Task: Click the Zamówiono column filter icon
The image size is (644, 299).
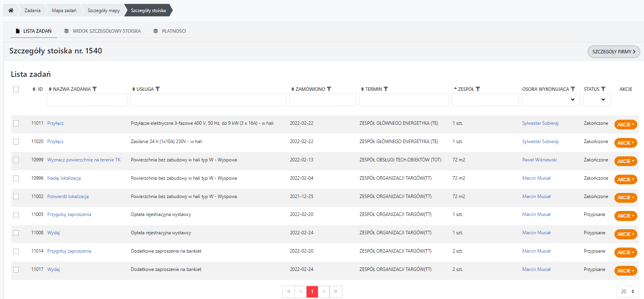Action: [x=329, y=89]
